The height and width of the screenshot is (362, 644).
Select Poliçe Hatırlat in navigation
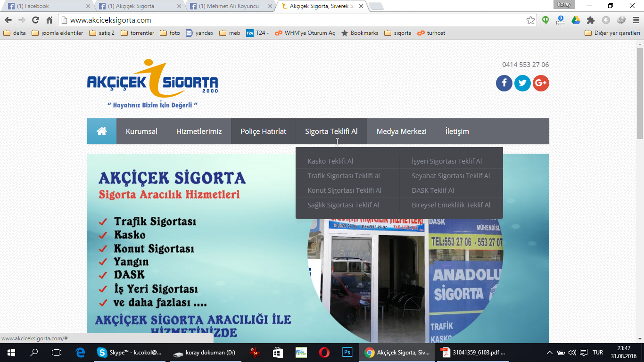pos(263,131)
